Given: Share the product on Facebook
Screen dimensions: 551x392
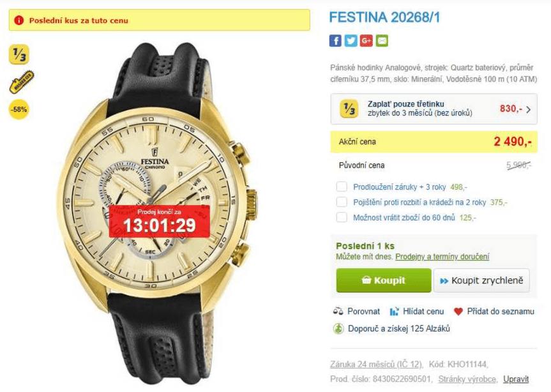Looking at the screenshot, I should (335, 42).
